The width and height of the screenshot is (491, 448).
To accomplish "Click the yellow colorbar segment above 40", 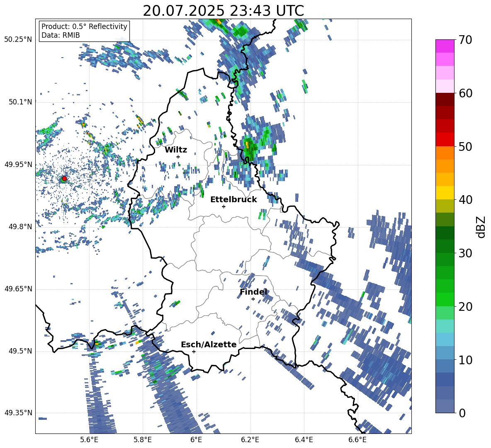I will pyautogui.click(x=445, y=193).
